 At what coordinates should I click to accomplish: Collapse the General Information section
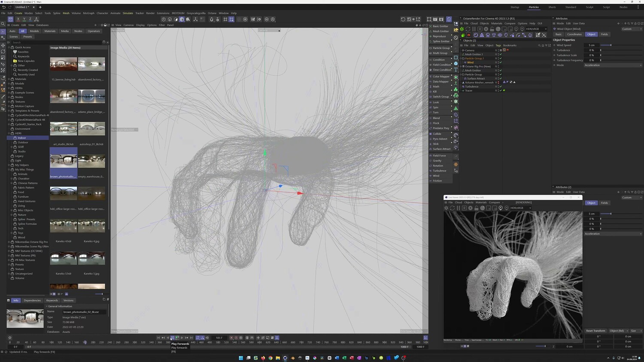pyautogui.click(x=47, y=306)
